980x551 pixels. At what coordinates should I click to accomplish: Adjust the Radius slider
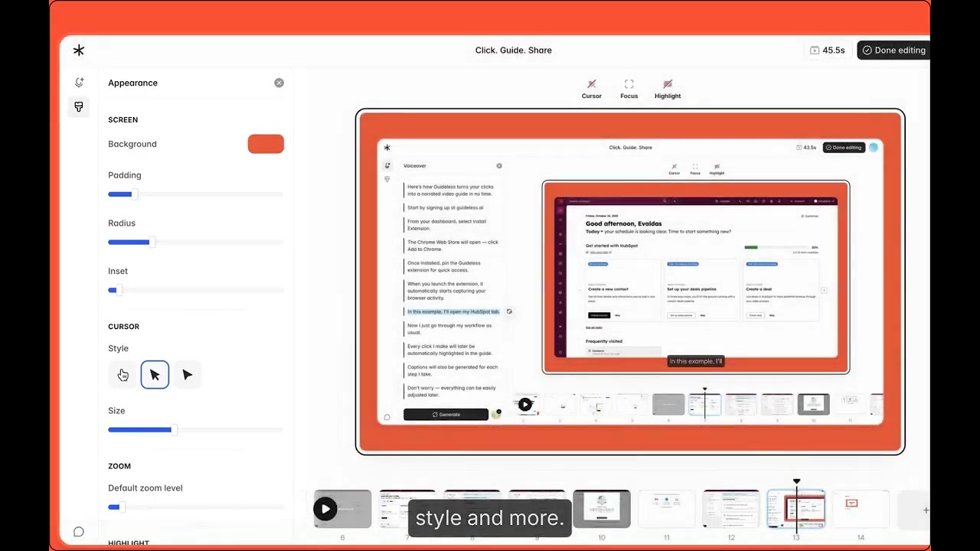[x=196, y=243]
